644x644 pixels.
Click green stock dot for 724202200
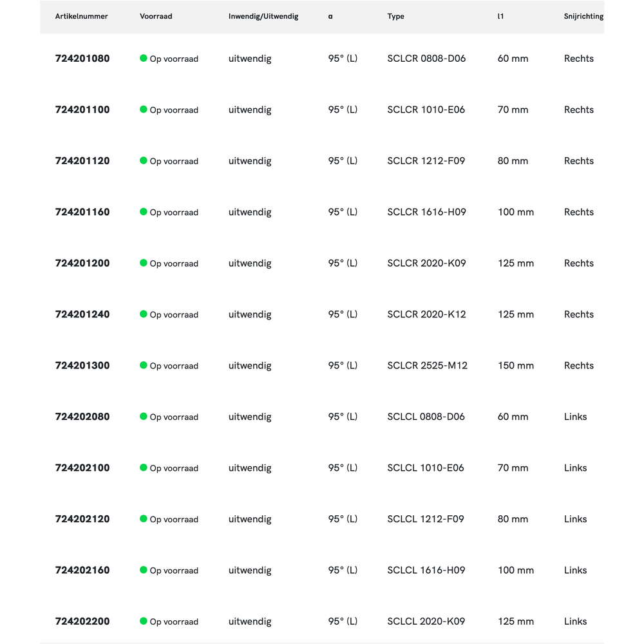[144, 621]
